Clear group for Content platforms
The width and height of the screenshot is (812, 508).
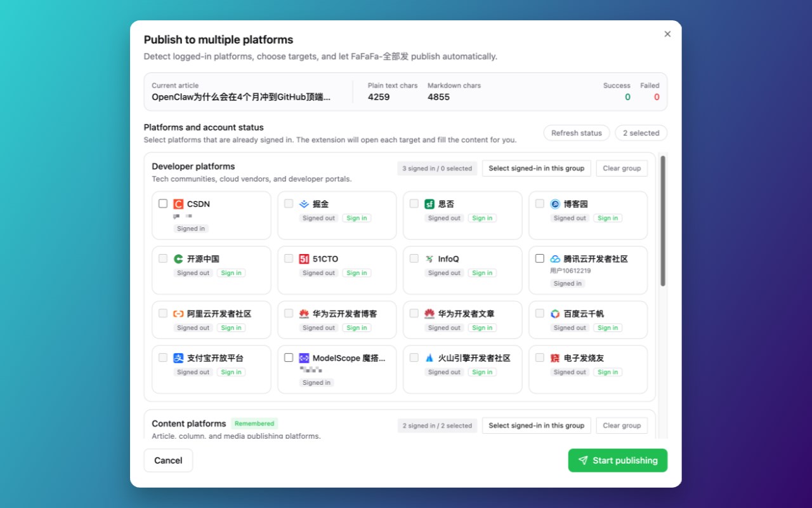622,425
